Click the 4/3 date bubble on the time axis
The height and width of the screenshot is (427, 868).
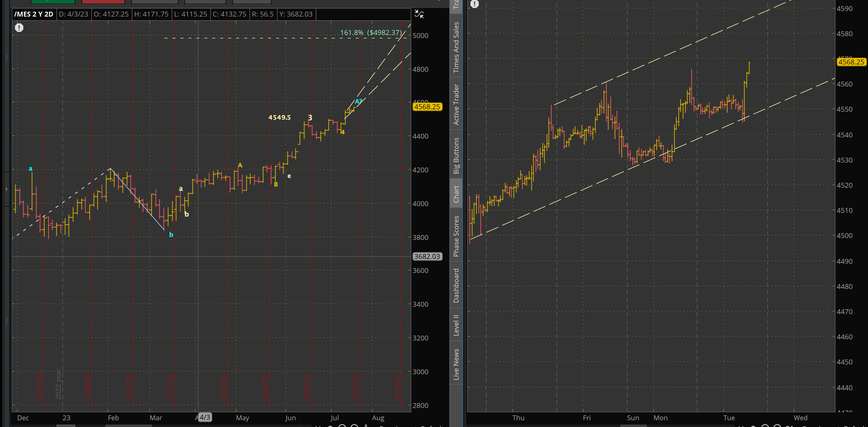(205, 417)
